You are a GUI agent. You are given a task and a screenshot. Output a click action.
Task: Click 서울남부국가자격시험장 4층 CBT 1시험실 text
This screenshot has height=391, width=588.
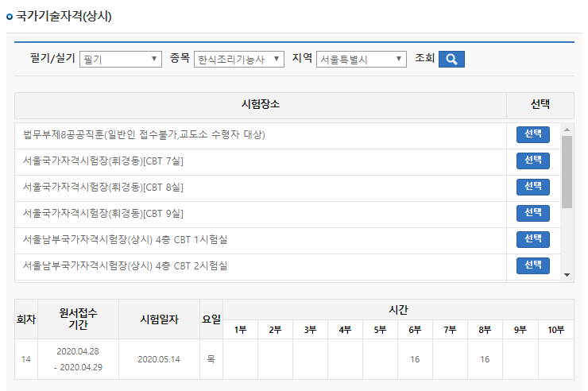click(130, 239)
